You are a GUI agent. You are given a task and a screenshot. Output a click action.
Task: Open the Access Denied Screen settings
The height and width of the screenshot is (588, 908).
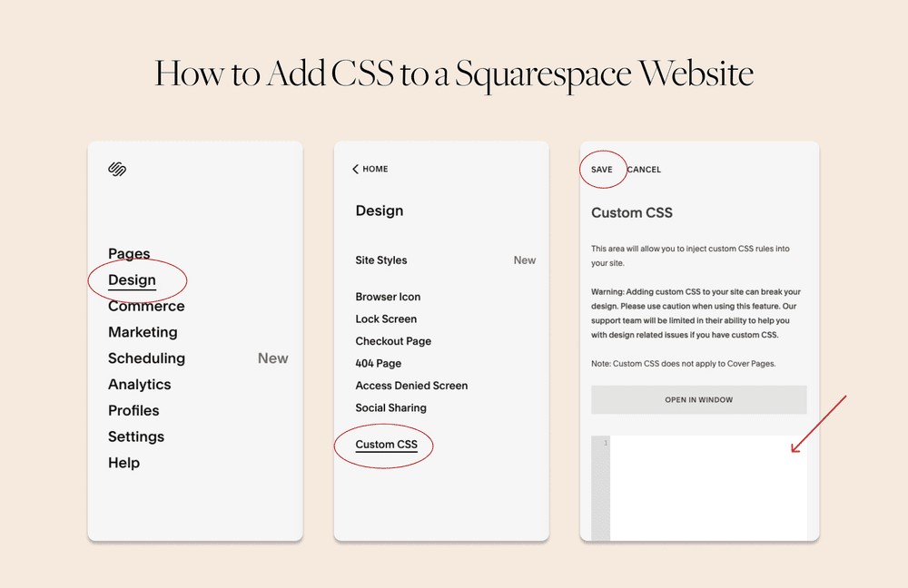tap(411, 385)
